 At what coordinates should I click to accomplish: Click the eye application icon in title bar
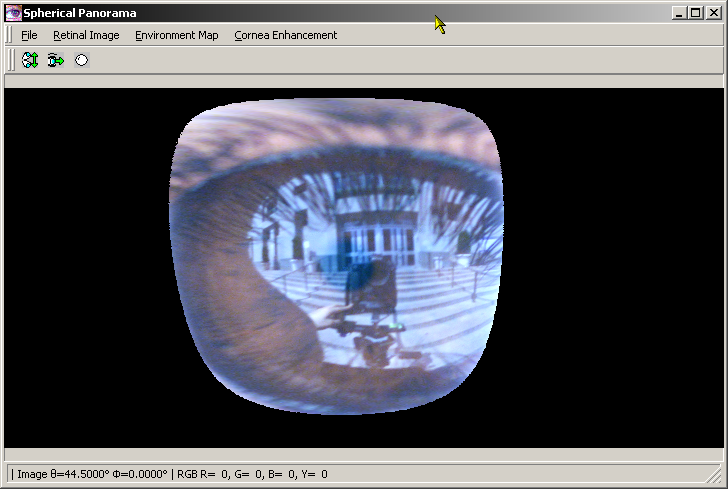click(13, 13)
